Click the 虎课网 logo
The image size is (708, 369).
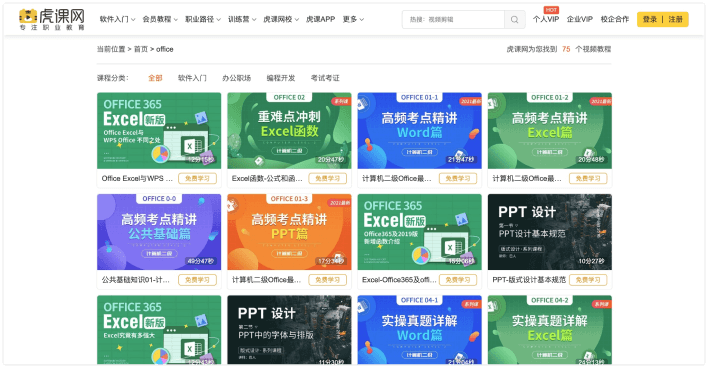coord(51,19)
